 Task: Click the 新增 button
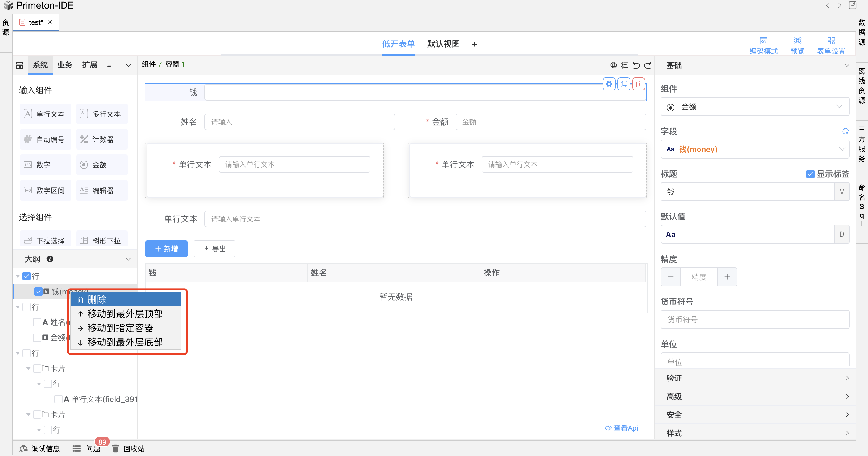pyautogui.click(x=166, y=249)
